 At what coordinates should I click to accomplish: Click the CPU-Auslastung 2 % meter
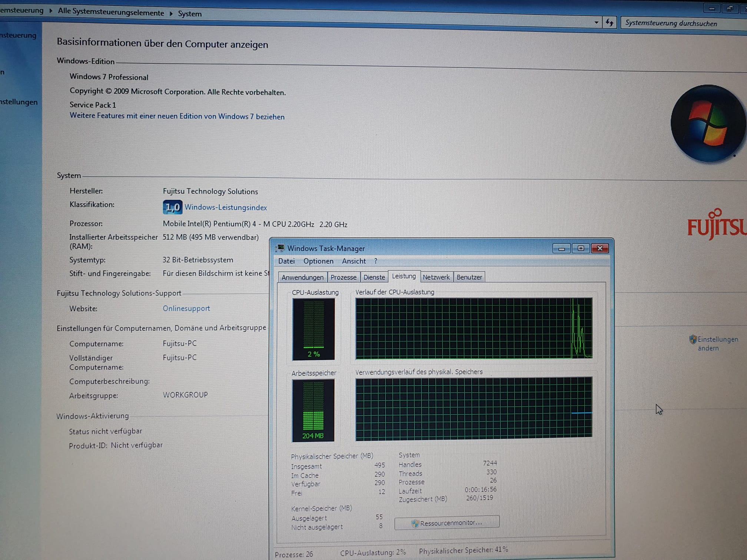coord(313,329)
